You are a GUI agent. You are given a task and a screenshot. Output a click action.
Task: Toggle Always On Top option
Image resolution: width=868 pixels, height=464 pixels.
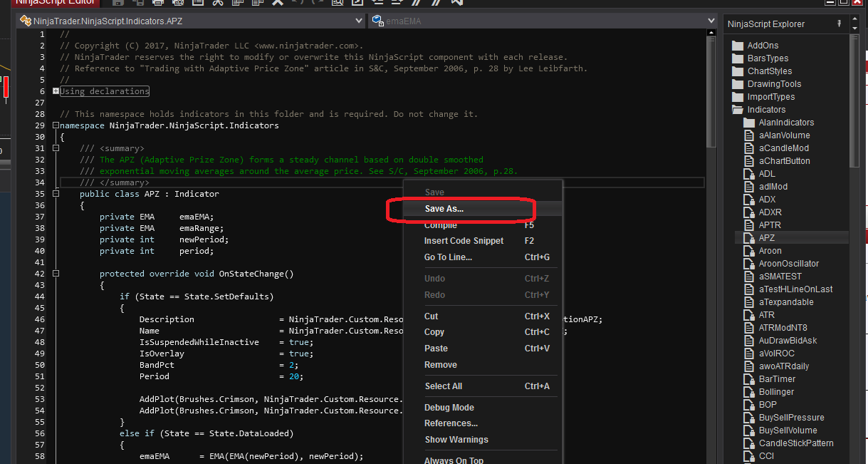454,460
